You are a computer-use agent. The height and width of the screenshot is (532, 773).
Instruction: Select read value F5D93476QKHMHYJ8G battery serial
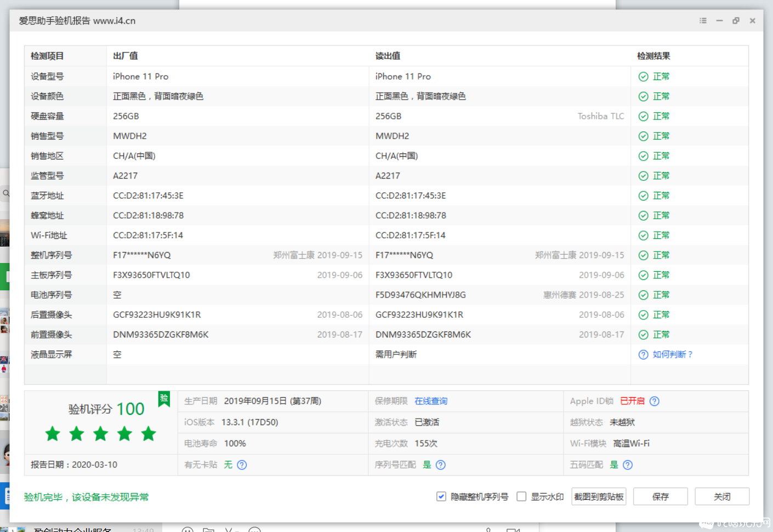click(x=420, y=295)
